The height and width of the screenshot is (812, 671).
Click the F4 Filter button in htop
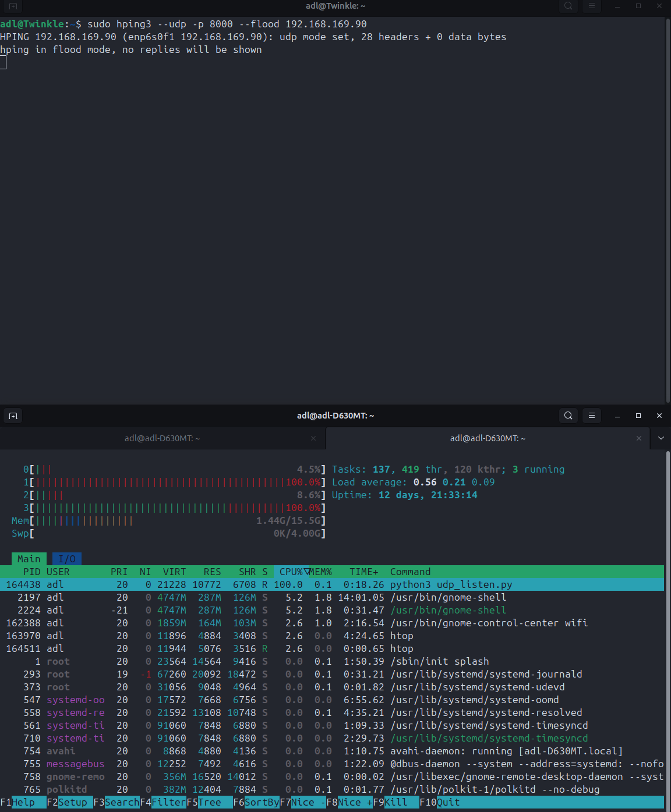(168, 802)
